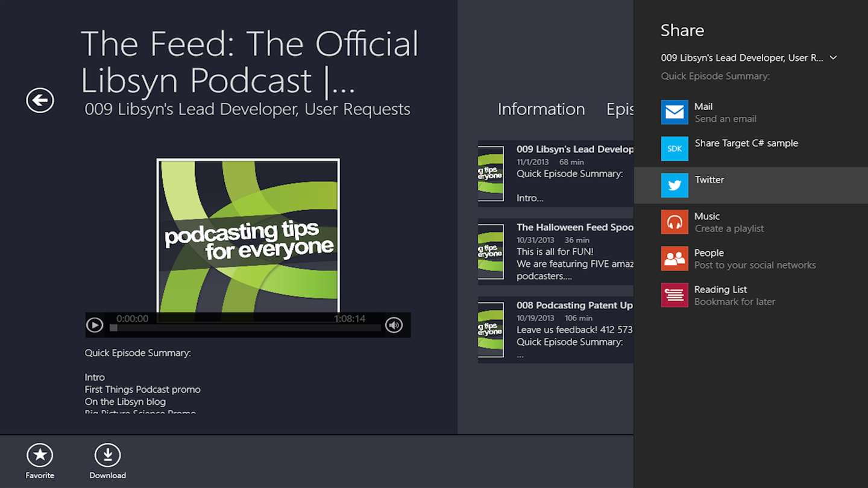
Task: Click the podcast title 'The Feed: The Official Libsyn Podcast'
Action: [250, 61]
